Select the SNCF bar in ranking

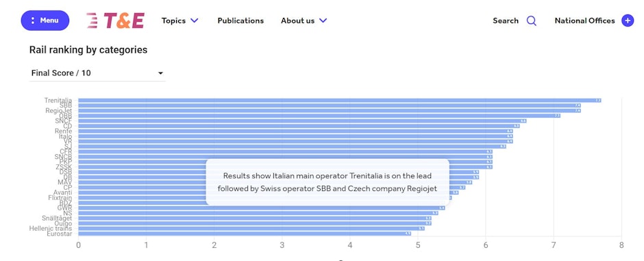pos(302,121)
